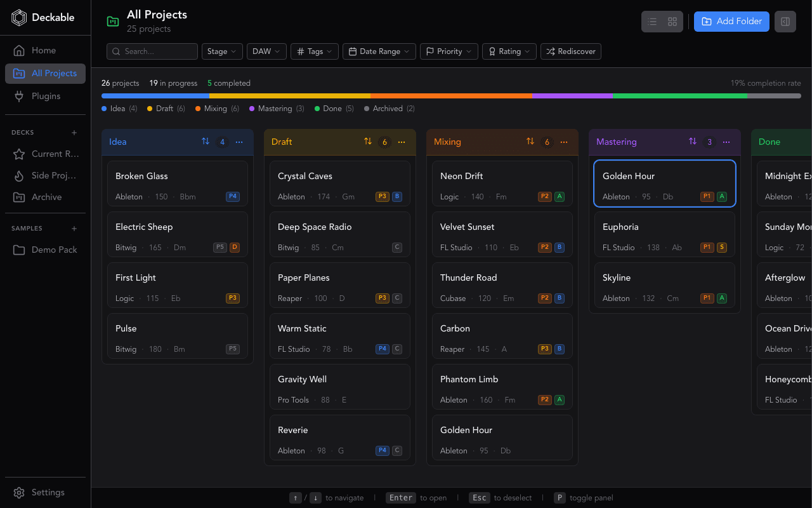
Task: Switch to grid view layout
Action: [672, 22]
